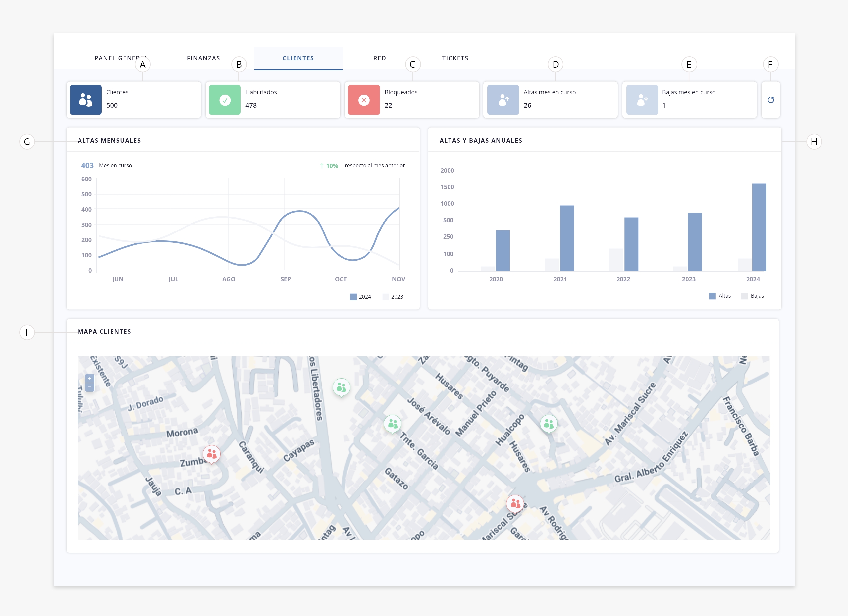This screenshot has height=616, width=848.
Task: Toggle the 2024 series in monthly chart legend
Action: [360, 297]
